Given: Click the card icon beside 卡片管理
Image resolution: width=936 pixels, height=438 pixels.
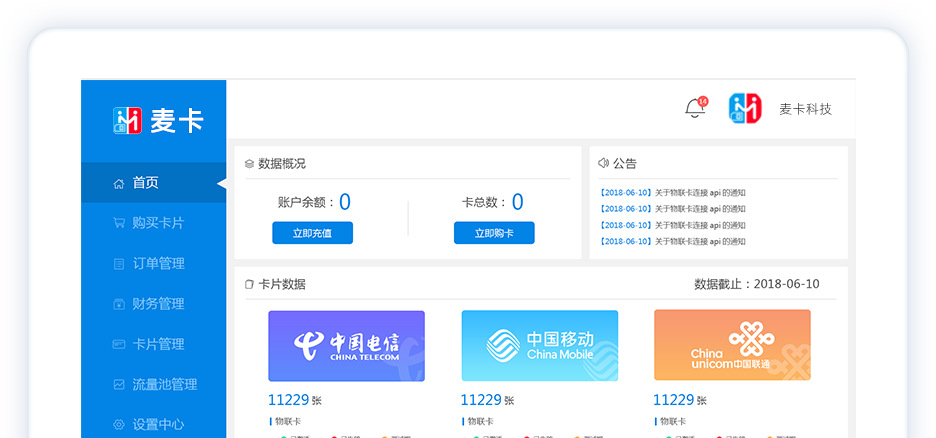Looking at the screenshot, I should 119,344.
